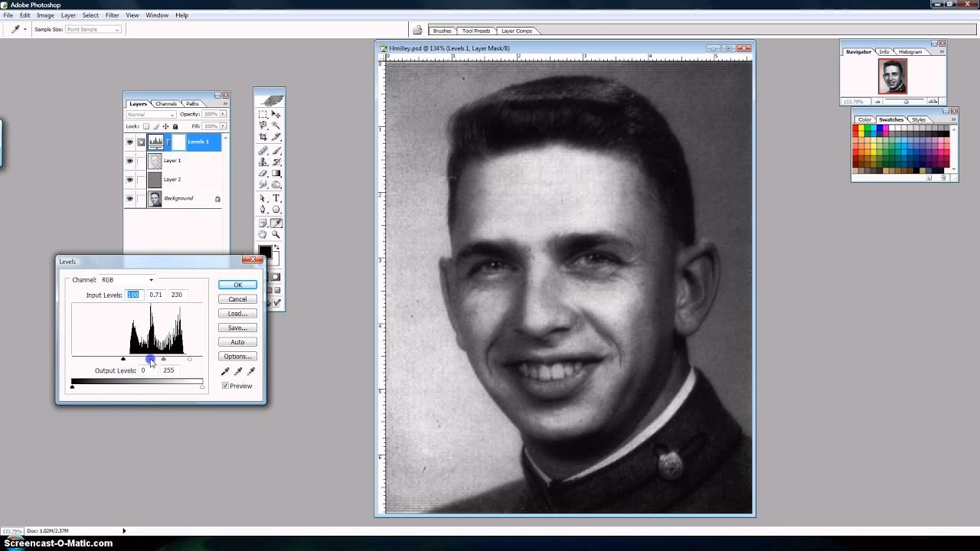Open the Channel RGB dropdown
The height and width of the screenshot is (551, 980).
pyautogui.click(x=127, y=280)
